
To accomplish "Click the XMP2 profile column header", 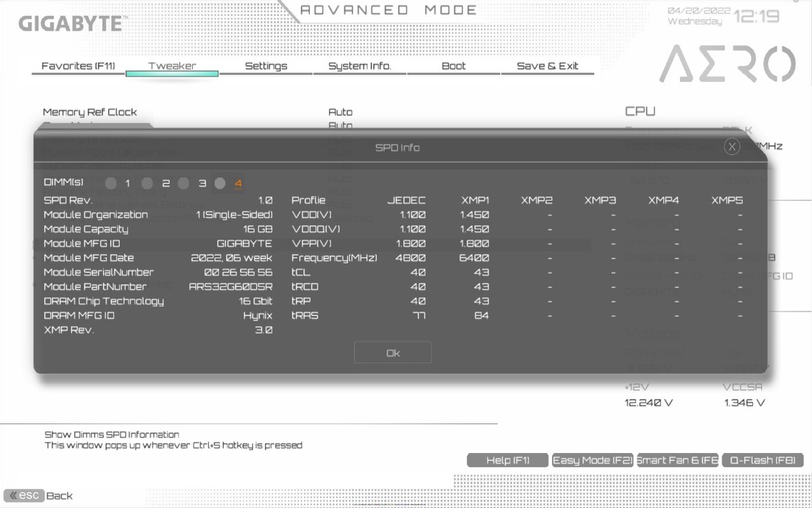I will point(537,200).
